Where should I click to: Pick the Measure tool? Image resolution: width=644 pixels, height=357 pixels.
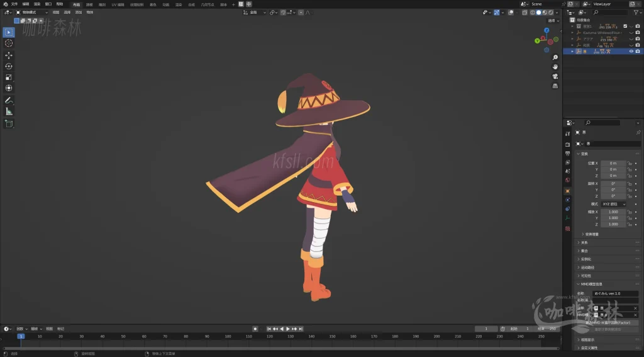click(9, 111)
